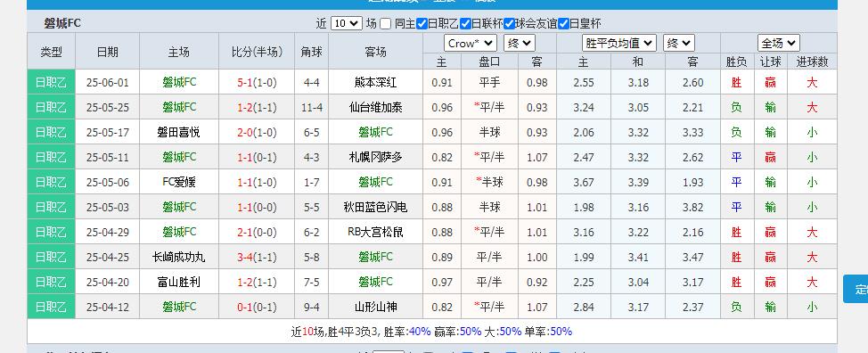Click the 角球 column header
This screenshot has width=868, height=353.
[312, 52]
